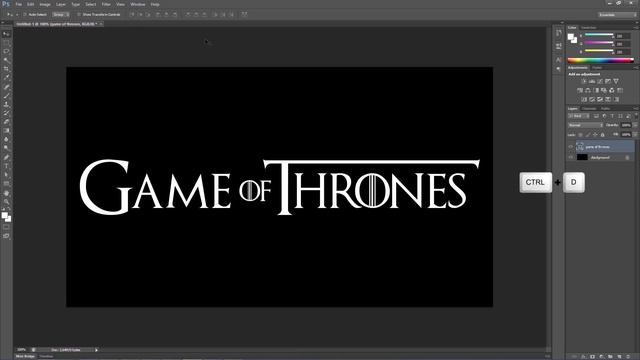Viewport: 640px width, 360px height.
Task: Select the Crop tool
Action: tap(6, 69)
